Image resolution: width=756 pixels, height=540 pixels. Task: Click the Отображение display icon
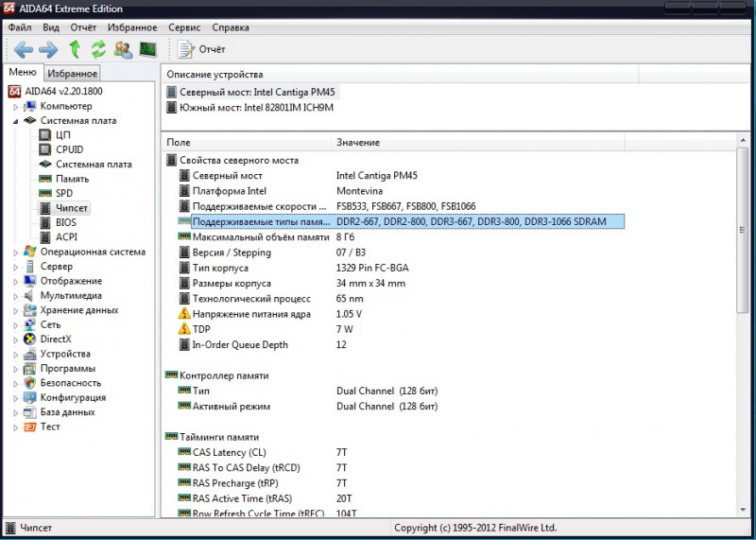(x=30, y=281)
